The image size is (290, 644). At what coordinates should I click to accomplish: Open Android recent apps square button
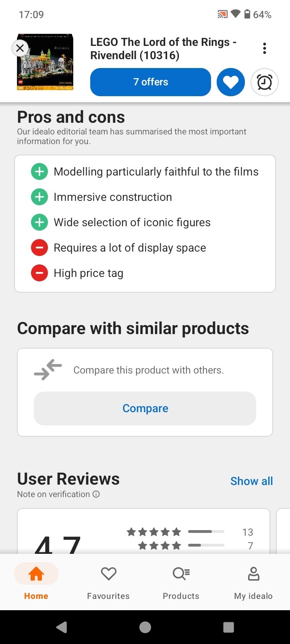228,627
